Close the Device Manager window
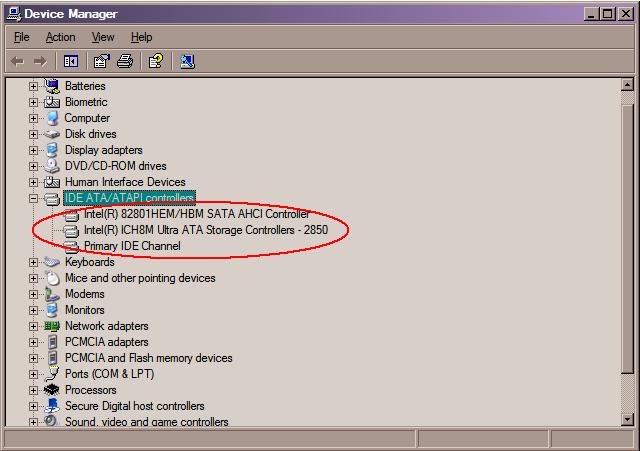The height and width of the screenshot is (451, 640). pos(626,14)
